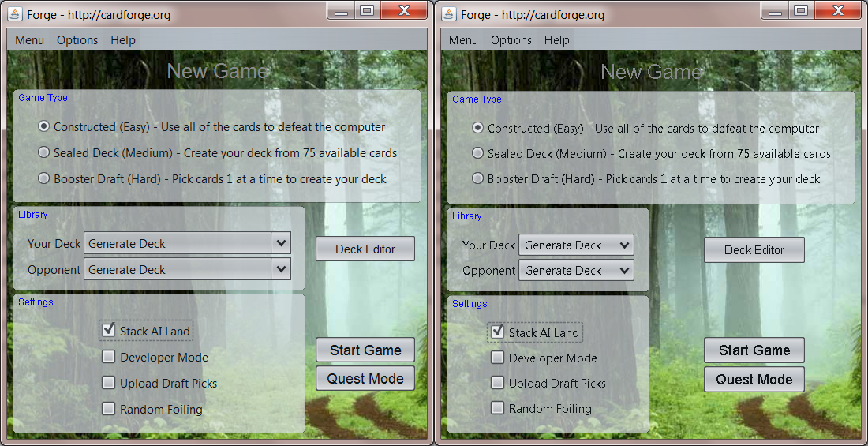Close the right Forge window
Image resolution: width=868 pixels, height=446 pixels.
pyautogui.click(x=838, y=10)
